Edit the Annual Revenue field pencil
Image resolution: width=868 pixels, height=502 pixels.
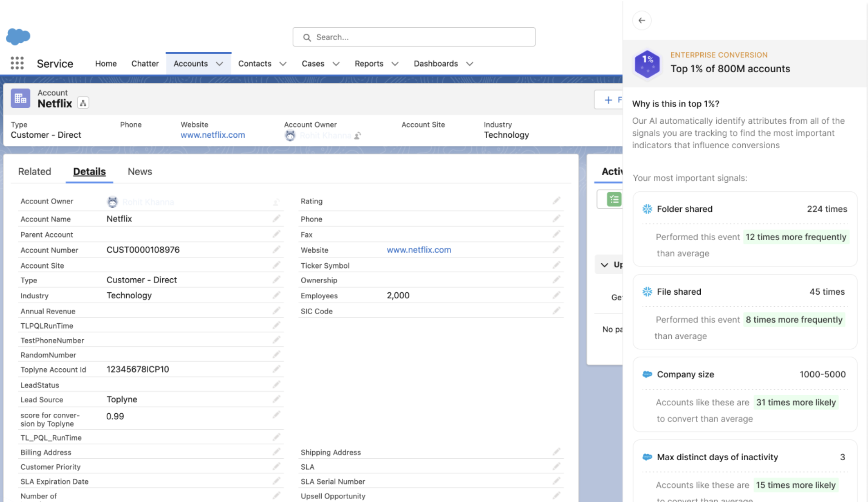(x=276, y=311)
